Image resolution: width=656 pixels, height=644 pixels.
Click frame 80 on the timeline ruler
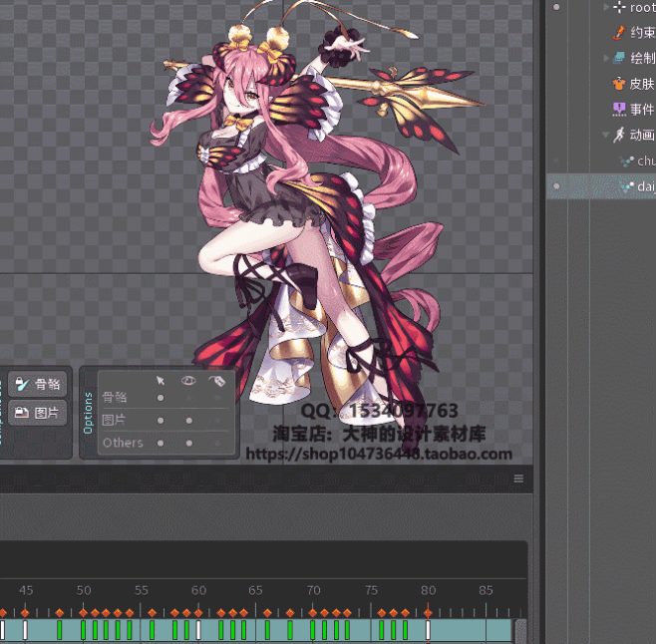click(428, 590)
